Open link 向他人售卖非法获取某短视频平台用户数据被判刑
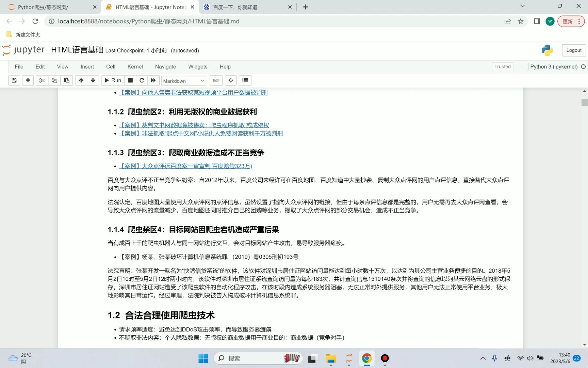The width and height of the screenshot is (588, 368). point(193,92)
